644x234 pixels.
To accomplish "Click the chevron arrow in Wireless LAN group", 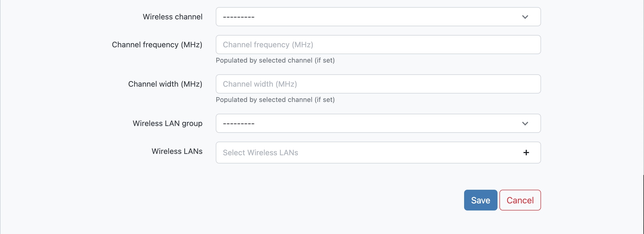I will [x=525, y=124].
